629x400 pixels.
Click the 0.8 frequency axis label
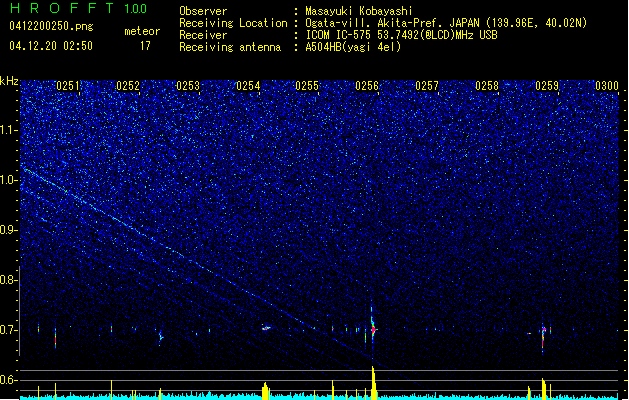coord(8,280)
